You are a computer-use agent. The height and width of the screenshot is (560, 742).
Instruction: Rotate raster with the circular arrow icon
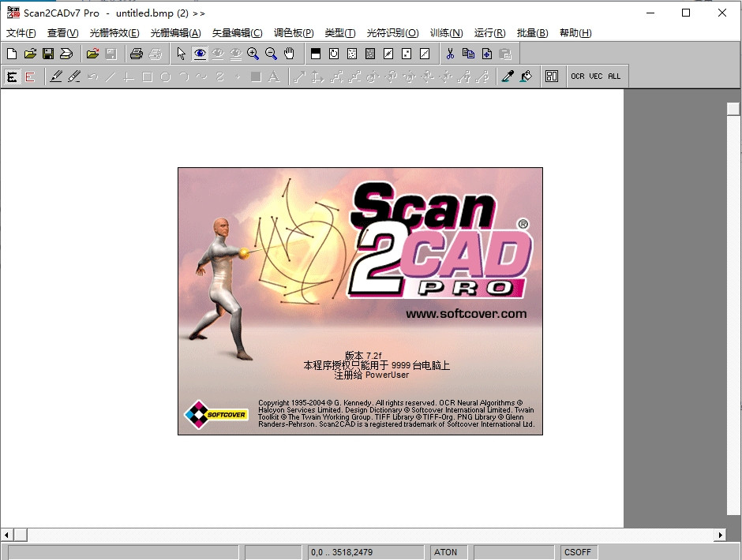click(x=334, y=54)
